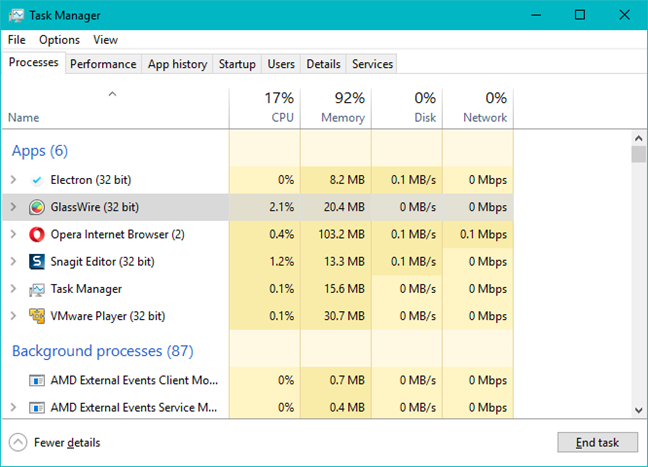The height and width of the screenshot is (467, 648).
Task: Sort processes by CPU column header
Action: tap(265, 108)
